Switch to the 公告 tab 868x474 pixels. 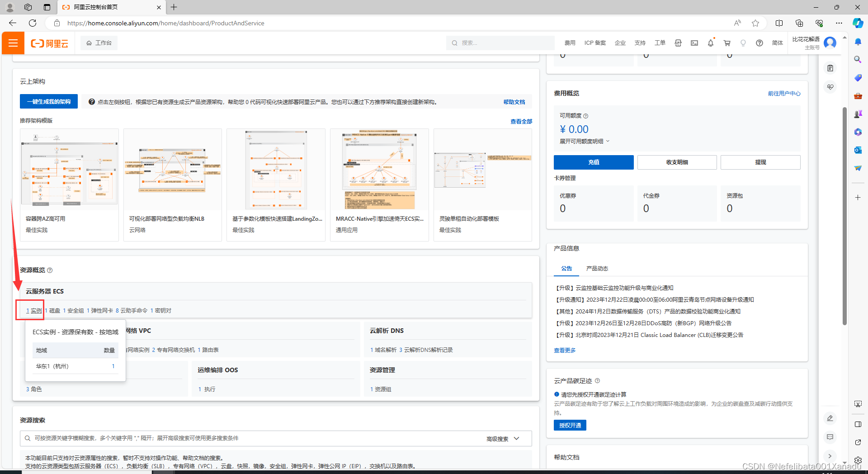coord(566,269)
